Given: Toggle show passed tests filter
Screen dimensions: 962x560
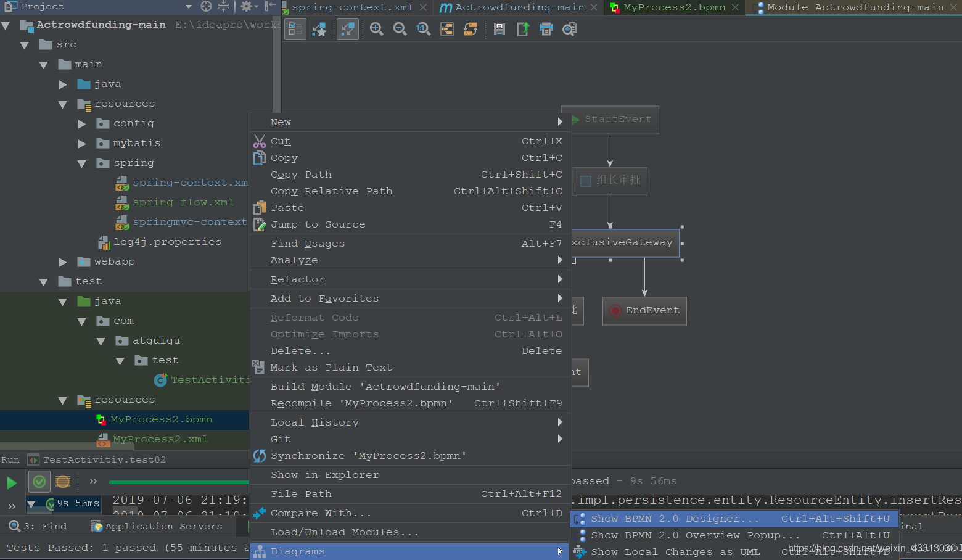Looking at the screenshot, I should click(39, 482).
